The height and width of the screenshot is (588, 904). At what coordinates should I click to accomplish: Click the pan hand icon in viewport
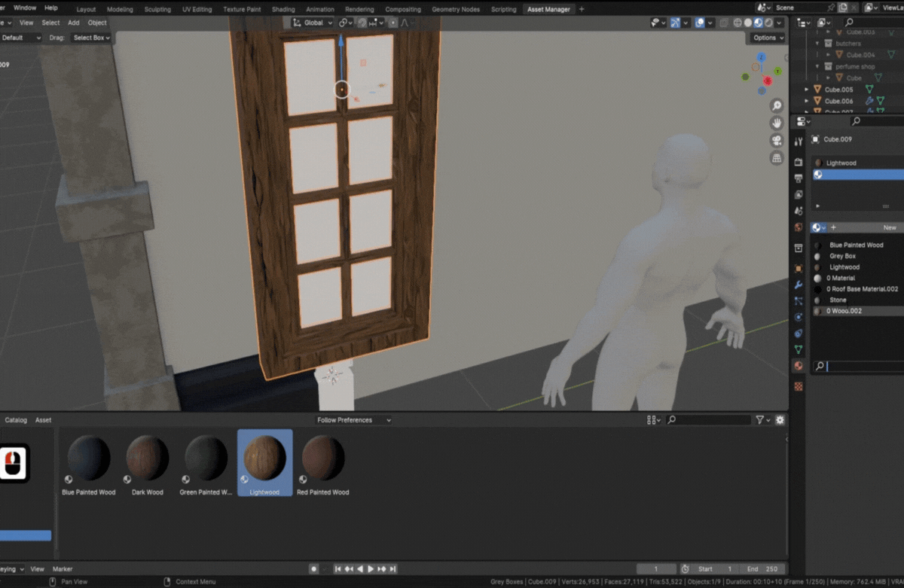pos(777,123)
